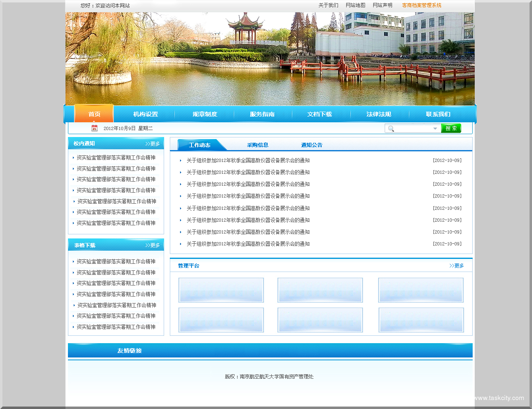Image resolution: width=532 pixels, height=409 pixels.
Task: Open the 网站声明 top link
Action: click(x=382, y=5)
